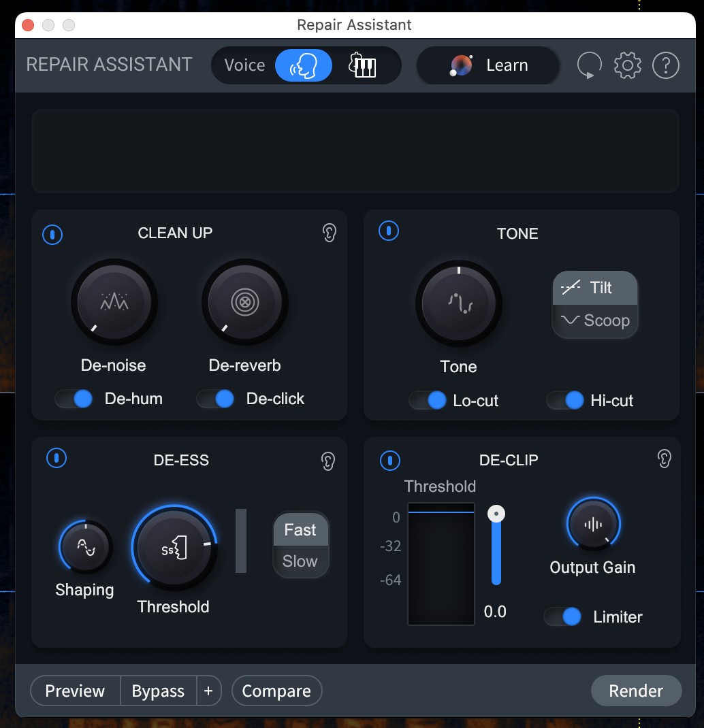This screenshot has height=728, width=704.
Task: Expand the plus menu beside Bypass
Action: (208, 691)
